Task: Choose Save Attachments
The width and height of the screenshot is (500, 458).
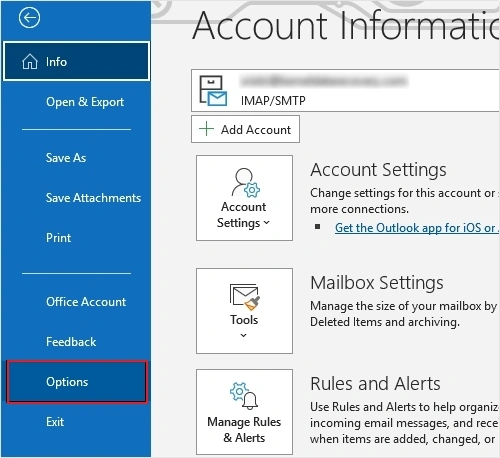Action: [93, 198]
